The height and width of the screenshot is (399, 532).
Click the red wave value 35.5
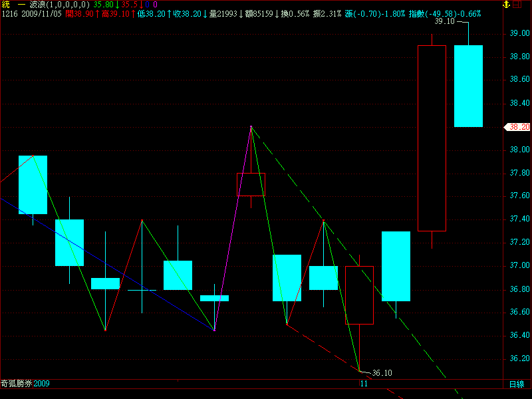pyautogui.click(x=129, y=5)
